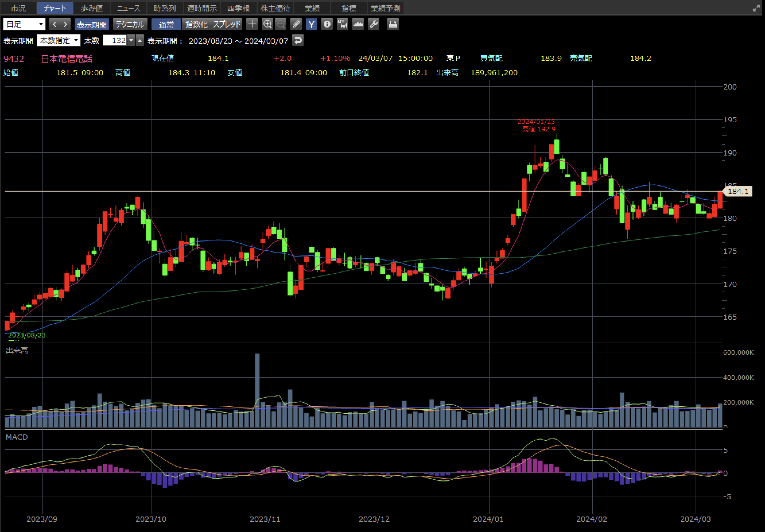This screenshot has height=532, width=765.
Task: Switch to the ニュース tab
Action: (x=128, y=8)
